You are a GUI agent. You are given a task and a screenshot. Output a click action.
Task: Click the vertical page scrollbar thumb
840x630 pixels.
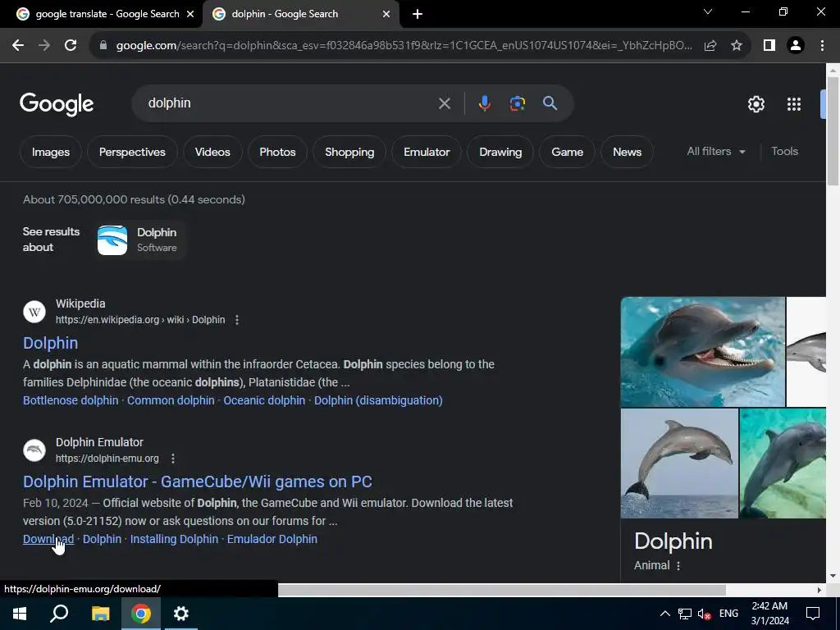833,132
